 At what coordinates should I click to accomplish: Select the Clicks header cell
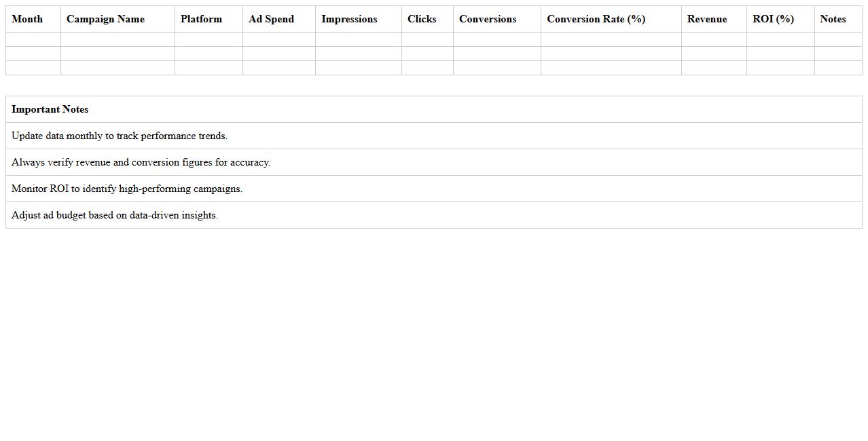click(x=422, y=19)
